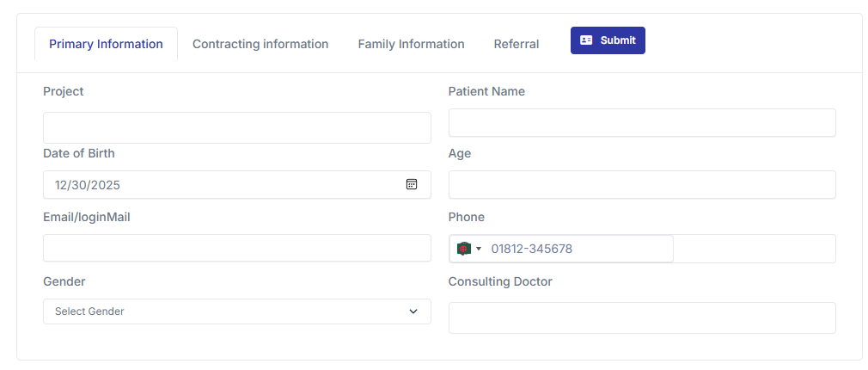This screenshot has height=370, width=868.
Task: Go to the Family Information tab
Action: 411,44
